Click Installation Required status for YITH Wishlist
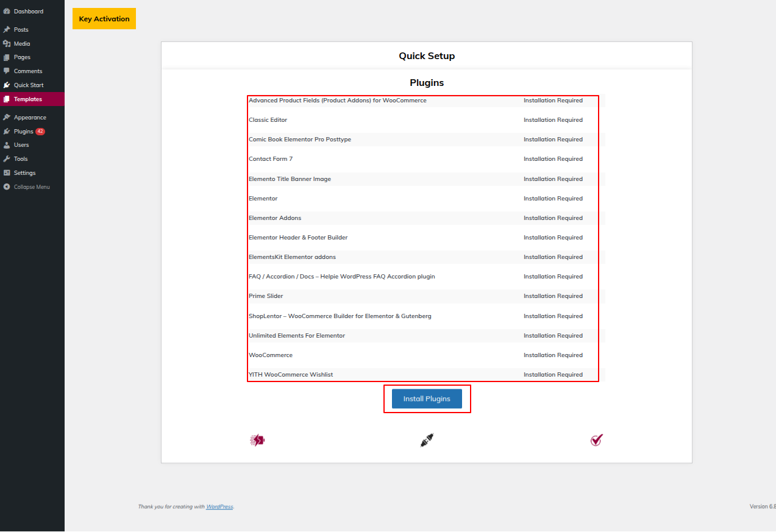 tap(553, 375)
